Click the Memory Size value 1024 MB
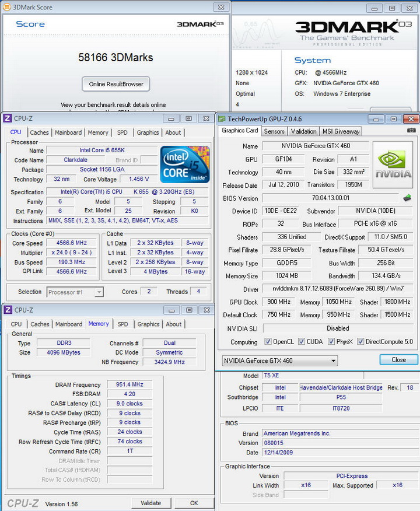 tap(287, 276)
